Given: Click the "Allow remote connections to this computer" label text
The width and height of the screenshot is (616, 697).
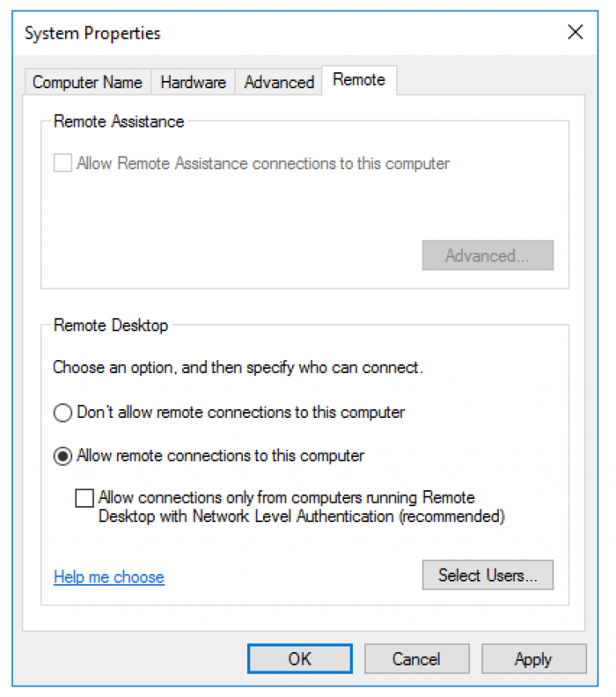Looking at the screenshot, I should point(221,456).
